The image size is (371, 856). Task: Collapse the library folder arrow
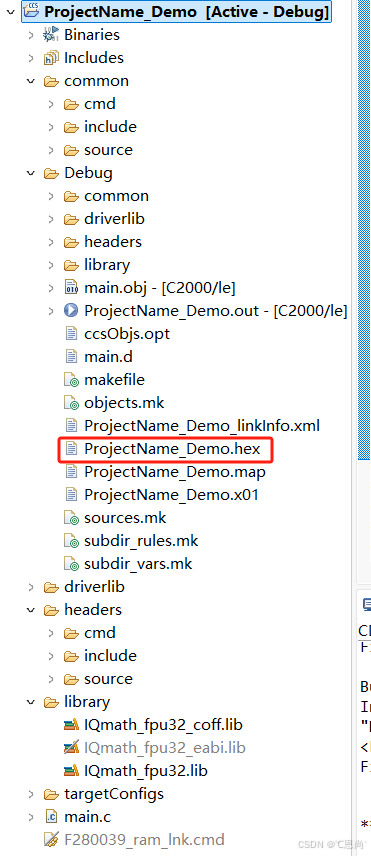pos(31,702)
